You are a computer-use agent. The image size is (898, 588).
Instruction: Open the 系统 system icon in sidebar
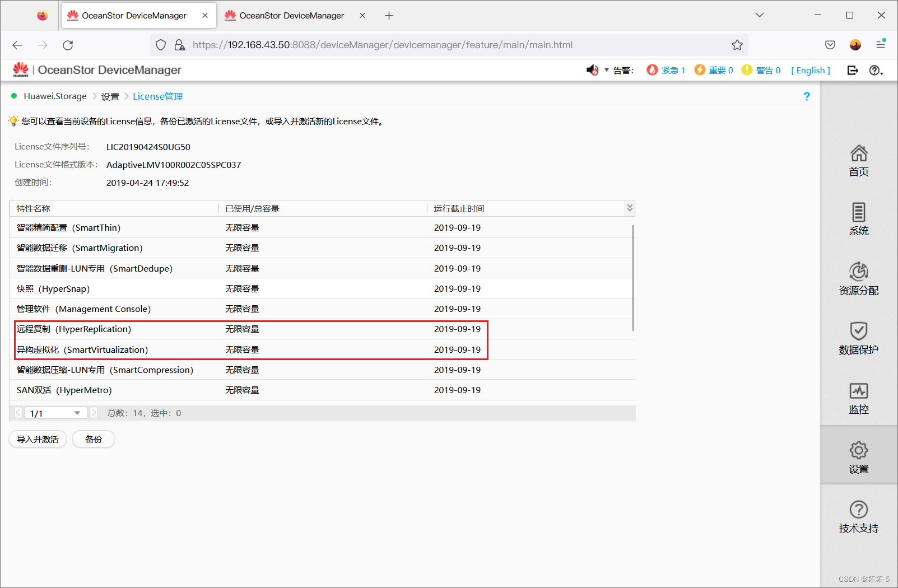[x=858, y=220]
